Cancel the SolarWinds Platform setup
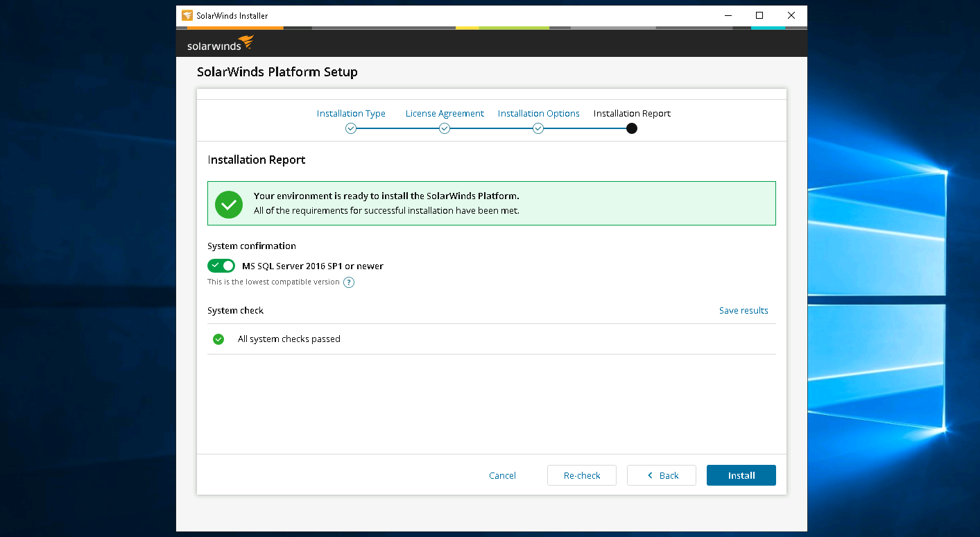This screenshot has height=537, width=980. (502, 475)
